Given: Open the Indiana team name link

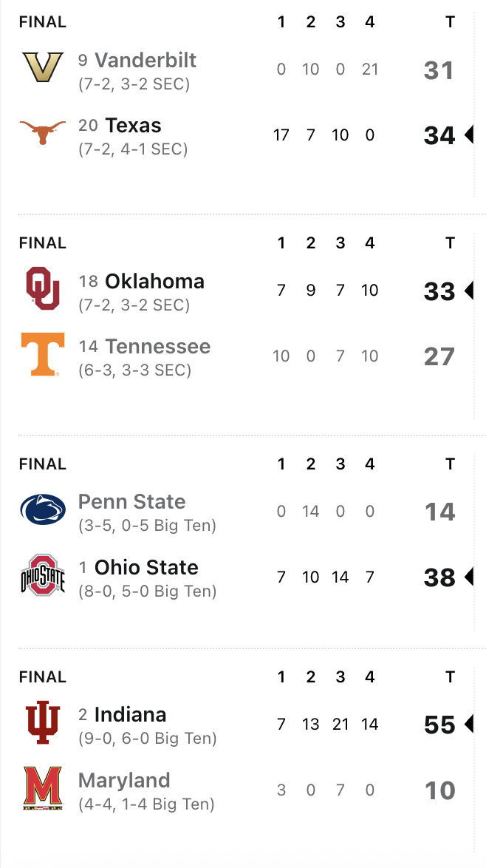Looking at the screenshot, I should click(130, 715).
